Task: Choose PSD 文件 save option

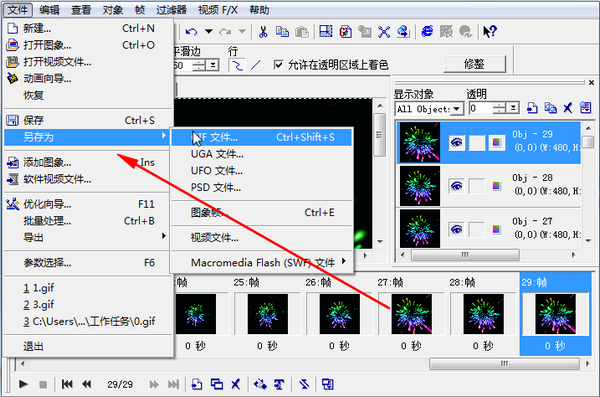Action: point(262,187)
